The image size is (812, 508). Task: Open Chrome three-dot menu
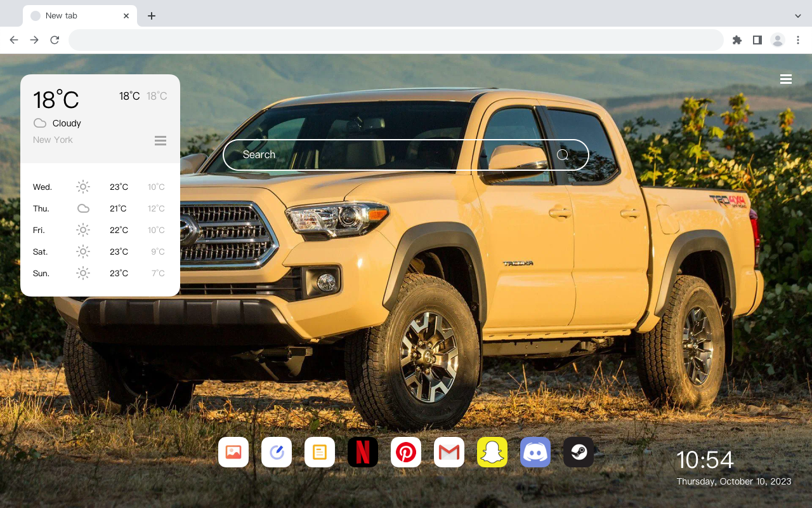pos(798,40)
